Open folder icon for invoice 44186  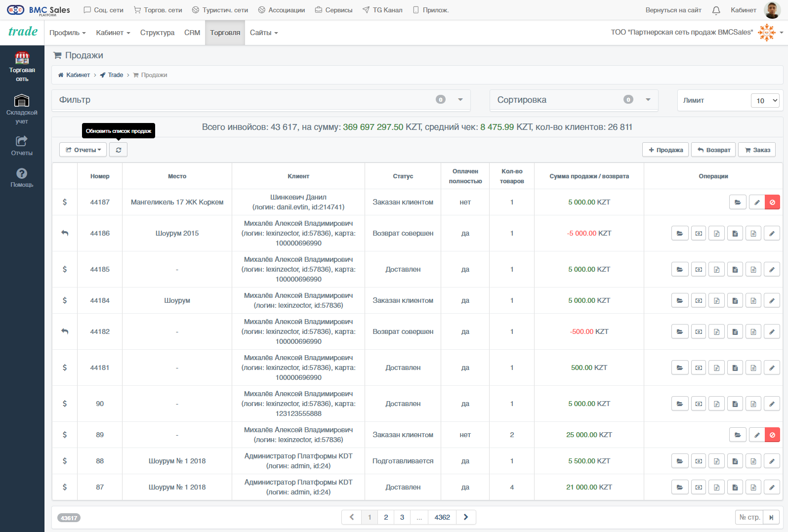pyautogui.click(x=680, y=233)
